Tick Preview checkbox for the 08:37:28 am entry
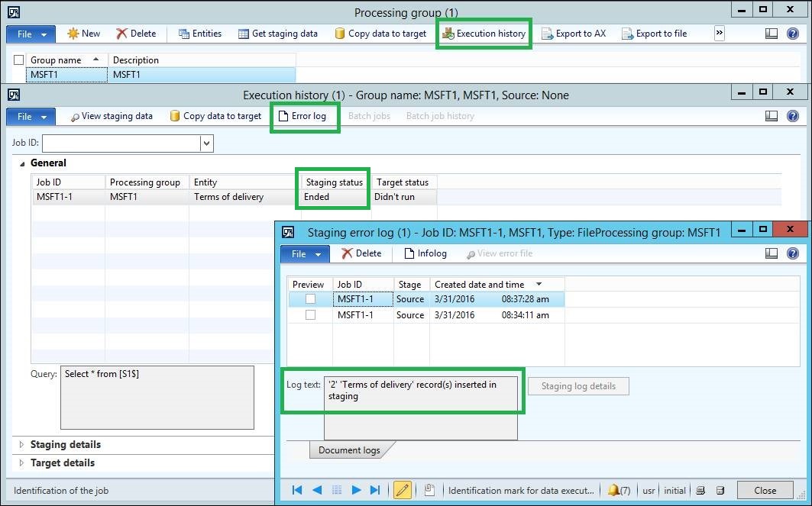812x506 pixels. tap(310, 299)
